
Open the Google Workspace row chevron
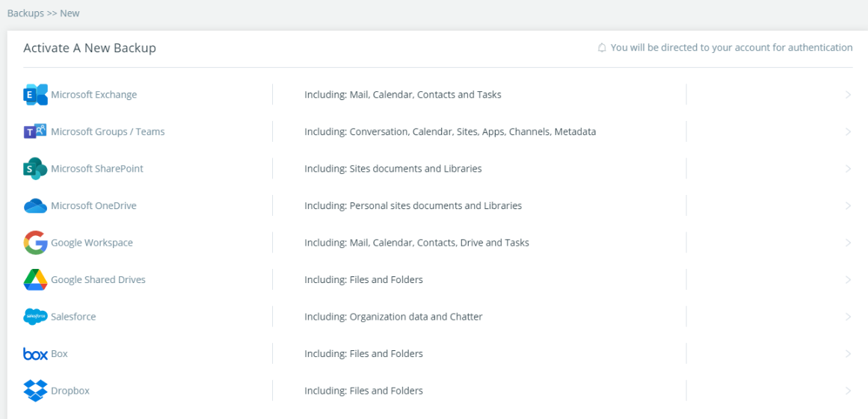[x=849, y=243]
